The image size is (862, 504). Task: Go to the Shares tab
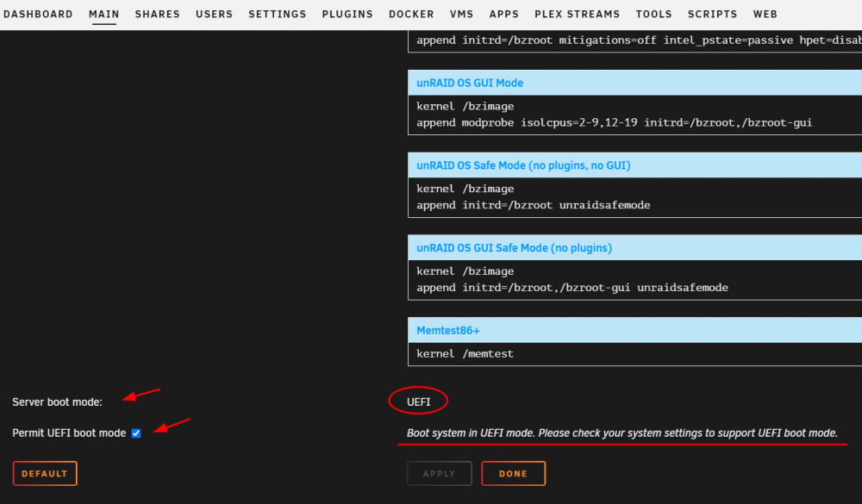[x=157, y=15]
